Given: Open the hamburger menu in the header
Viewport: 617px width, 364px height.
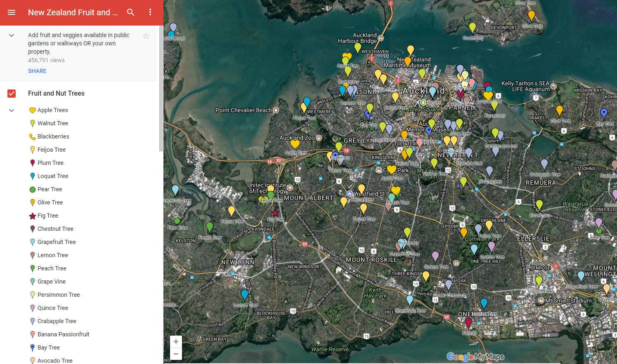Looking at the screenshot, I should (12, 12).
